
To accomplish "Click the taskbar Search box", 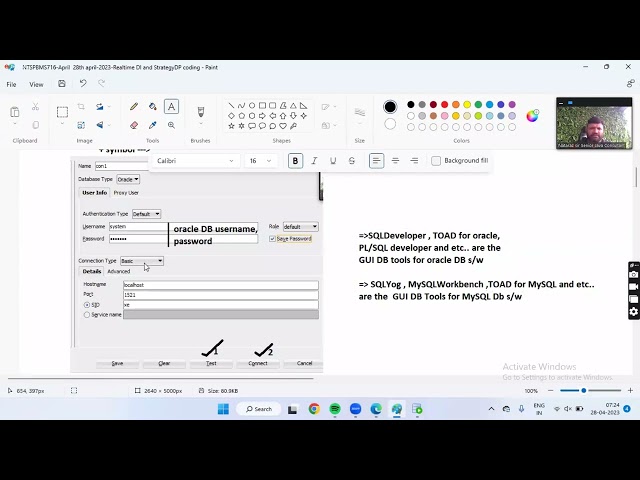I will 259,409.
